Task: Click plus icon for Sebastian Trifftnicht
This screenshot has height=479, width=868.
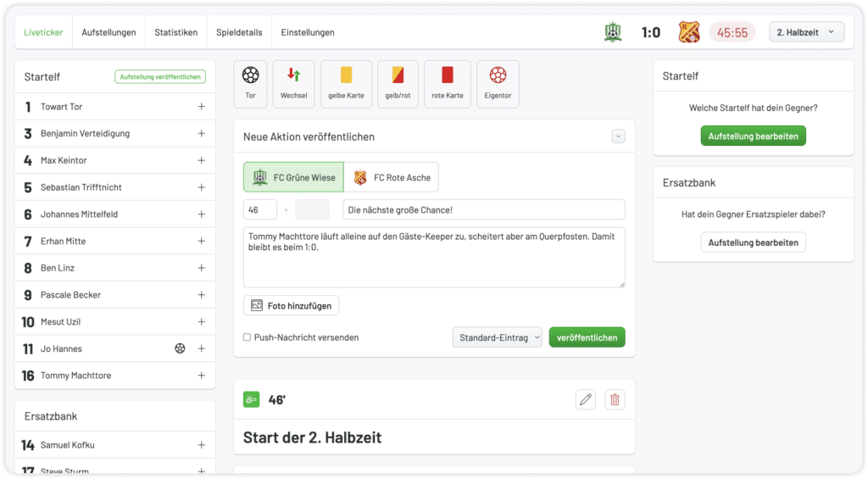Action: click(x=202, y=187)
